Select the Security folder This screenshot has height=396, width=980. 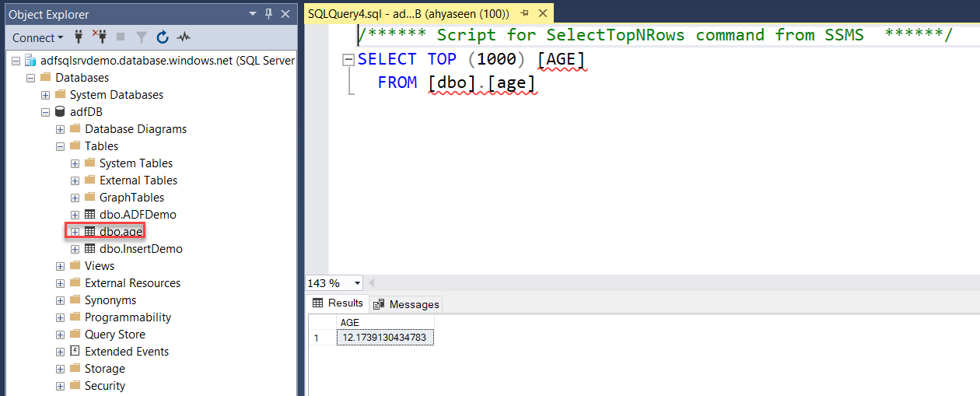105,386
